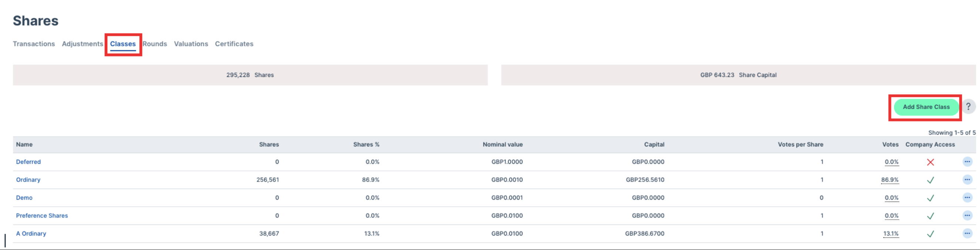Open the actions menu for Deferred row

(967, 162)
